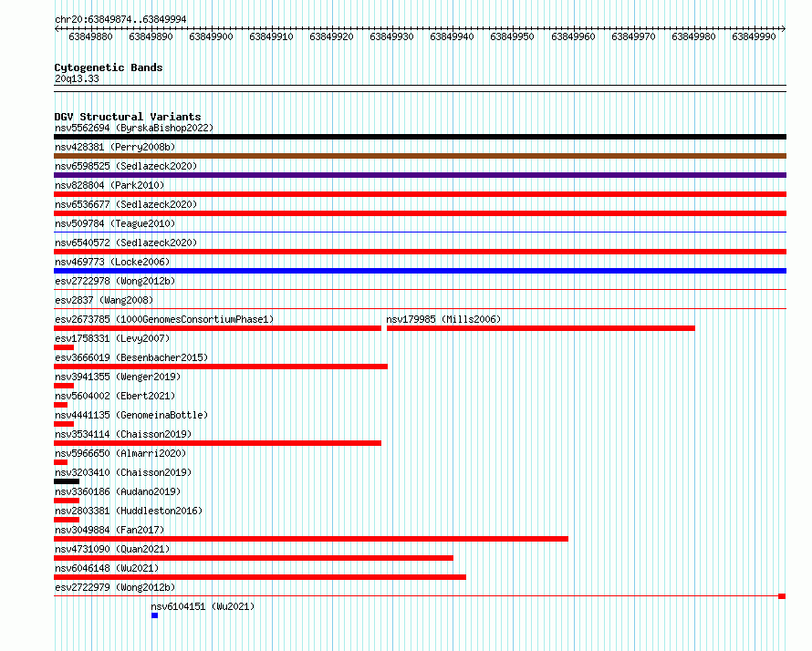Click ruler position 63849980

click(x=693, y=36)
